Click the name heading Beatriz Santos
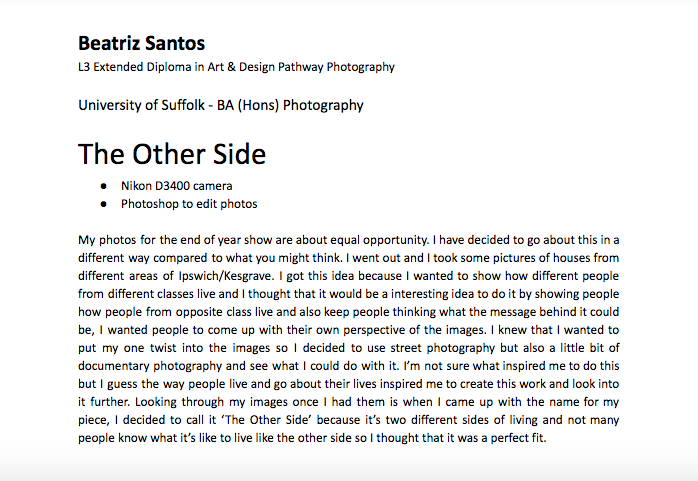This screenshot has width=698, height=481. (142, 44)
